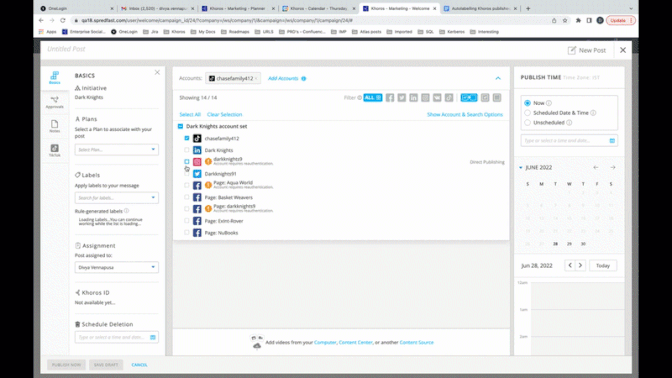Filter accounts by Facebook icon

[x=390, y=98]
